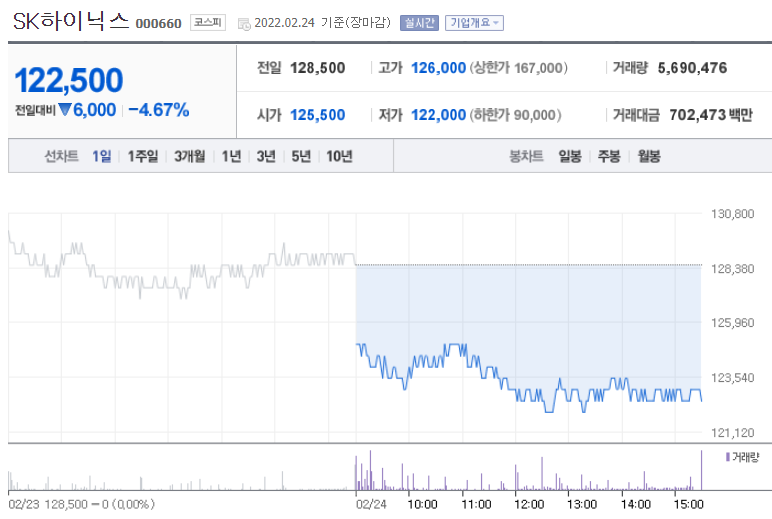The width and height of the screenshot is (772, 519).
Task: Show the 10년 line chart
Action: (339, 156)
